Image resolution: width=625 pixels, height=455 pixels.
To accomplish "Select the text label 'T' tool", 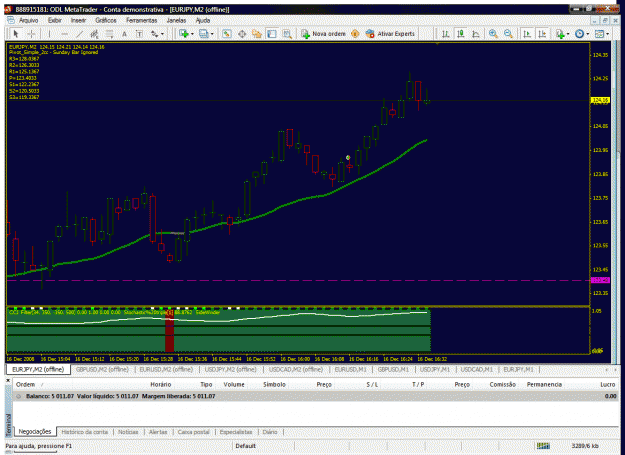I will pyautogui.click(x=139, y=34).
